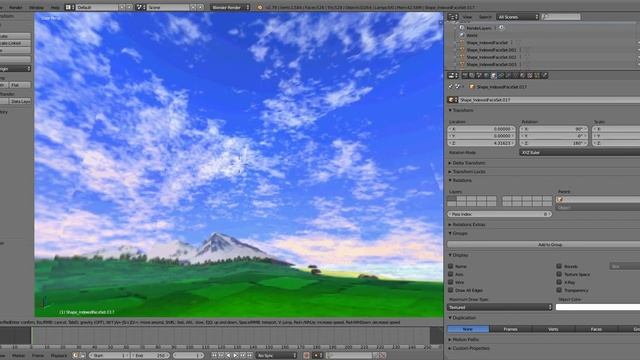640x360 pixels.
Task: Open the No Sync dropdown in the timeline
Action: point(276,356)
